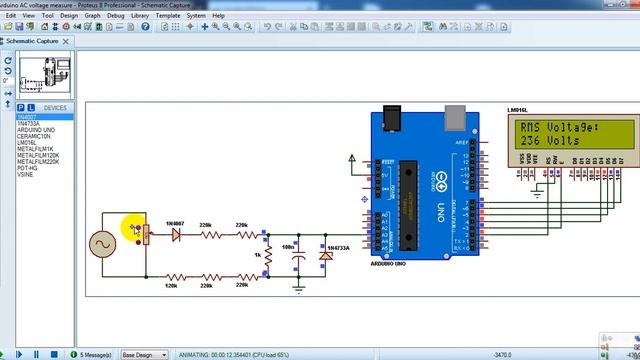Open the Debug menu
Image resolution: width=640 pixels, height=360 pixels.
click(x=116, y=16)
